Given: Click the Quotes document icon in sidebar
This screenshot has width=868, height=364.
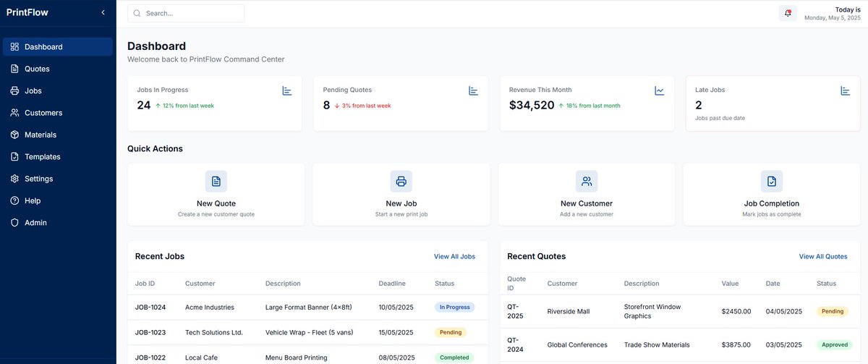Looking at the screenshot, I should [x=14, y=69].
